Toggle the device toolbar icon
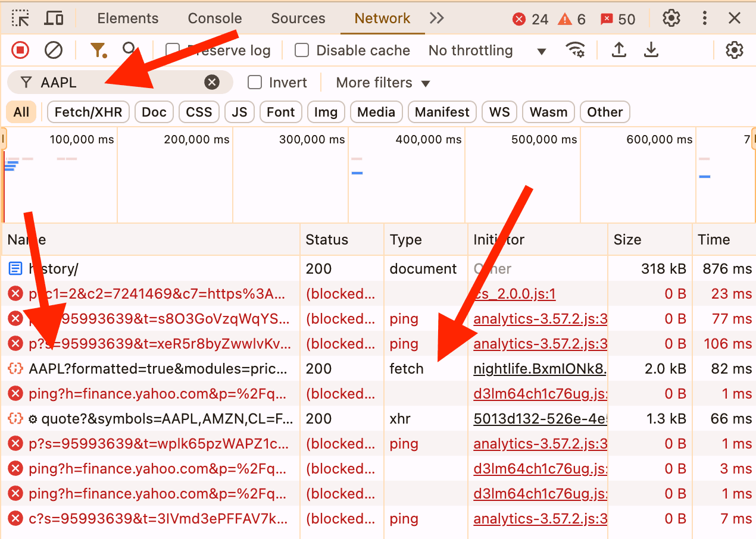The image size is (756, 539). (54, 18)
